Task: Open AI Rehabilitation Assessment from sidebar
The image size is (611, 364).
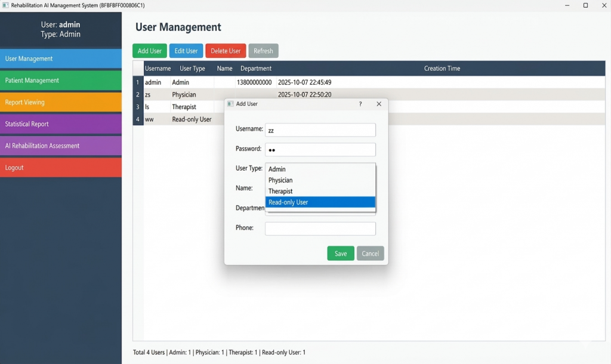Action: click(x=61, y=146)
